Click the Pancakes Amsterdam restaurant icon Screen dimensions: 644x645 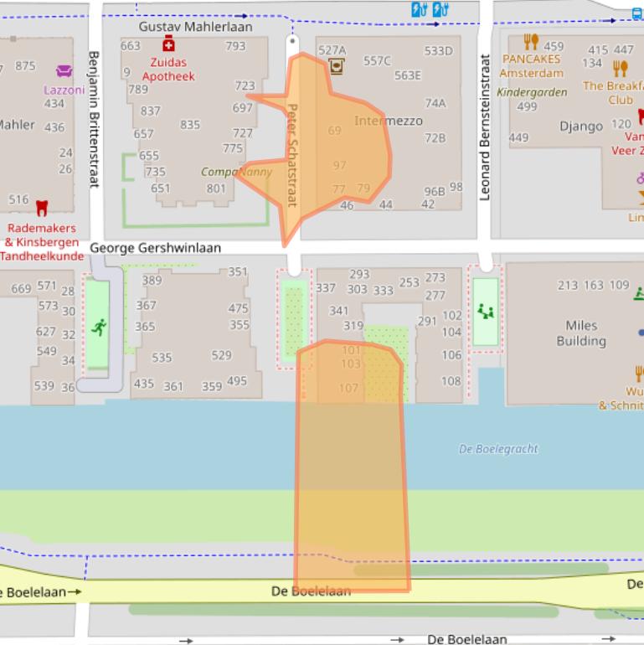tap(530, 42)
